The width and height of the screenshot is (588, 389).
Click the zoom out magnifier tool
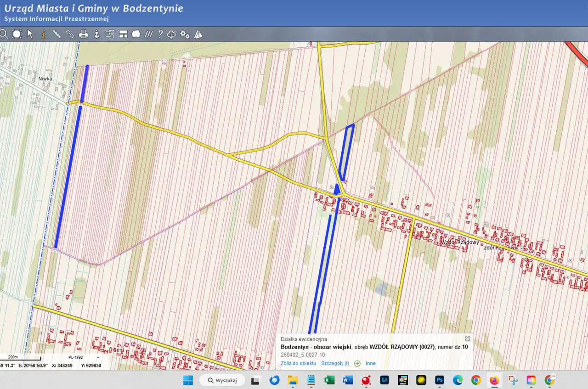pos(4,34)
